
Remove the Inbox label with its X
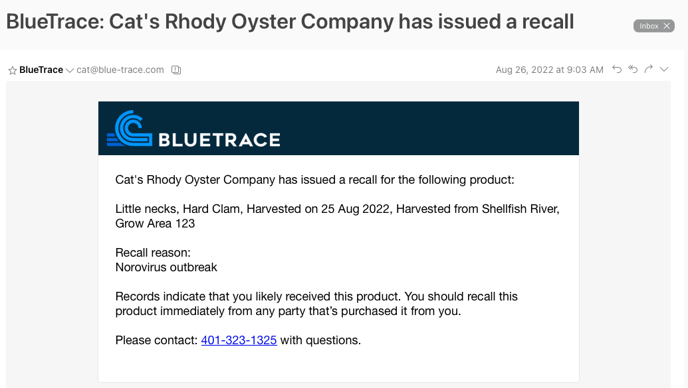coord(666,26)
